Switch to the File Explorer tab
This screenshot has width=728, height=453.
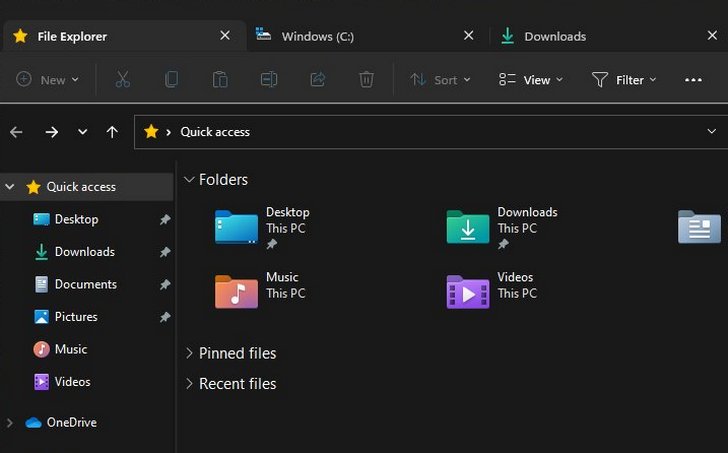[x=124, y=36]
